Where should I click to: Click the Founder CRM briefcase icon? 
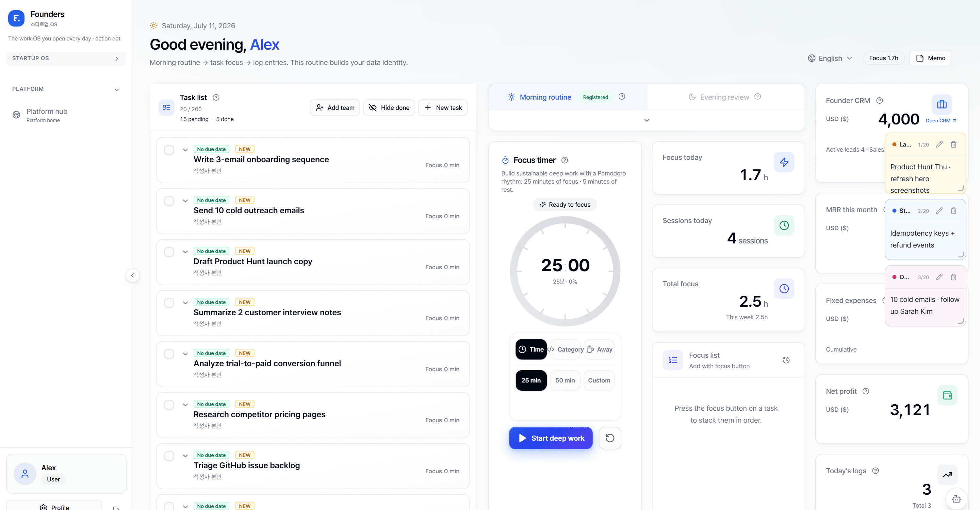tap(942, 104)
